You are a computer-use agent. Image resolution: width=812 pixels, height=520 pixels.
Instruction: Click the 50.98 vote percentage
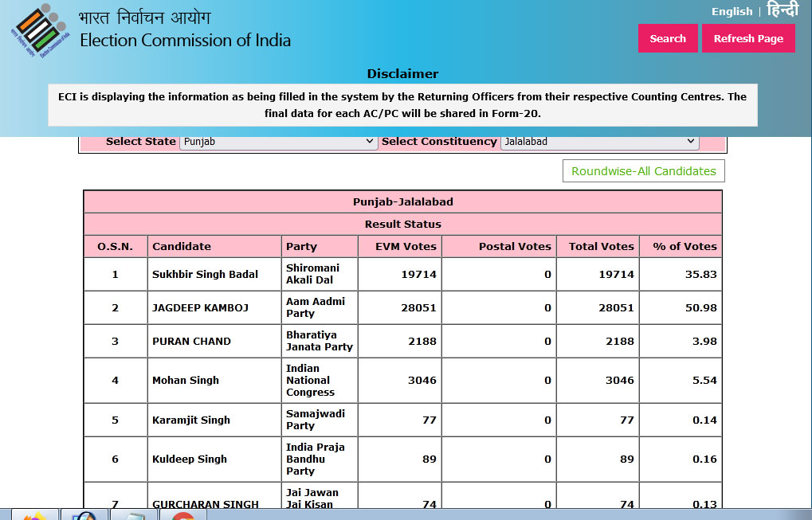[x=701, y=308]
